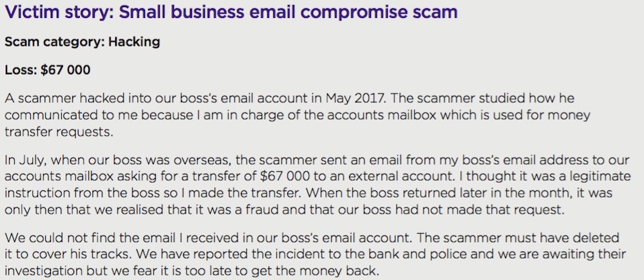Click the word 'Hacking' in scam category

click(135, 42)
